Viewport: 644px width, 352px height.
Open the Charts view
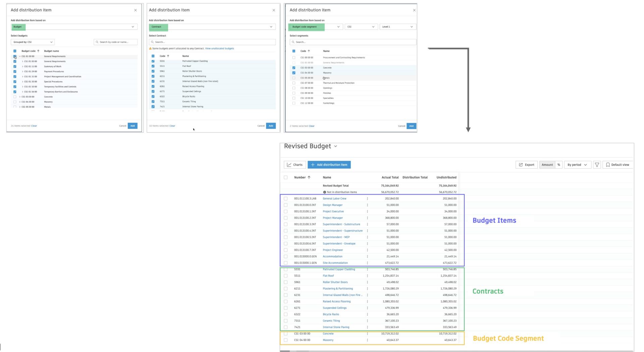(295, 165)
